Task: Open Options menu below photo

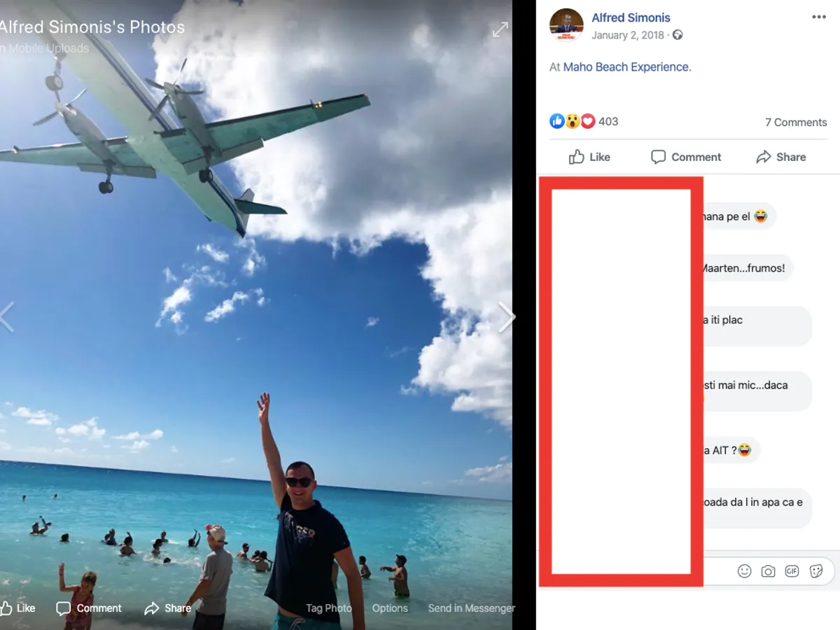Action: [x=390, y=608]
